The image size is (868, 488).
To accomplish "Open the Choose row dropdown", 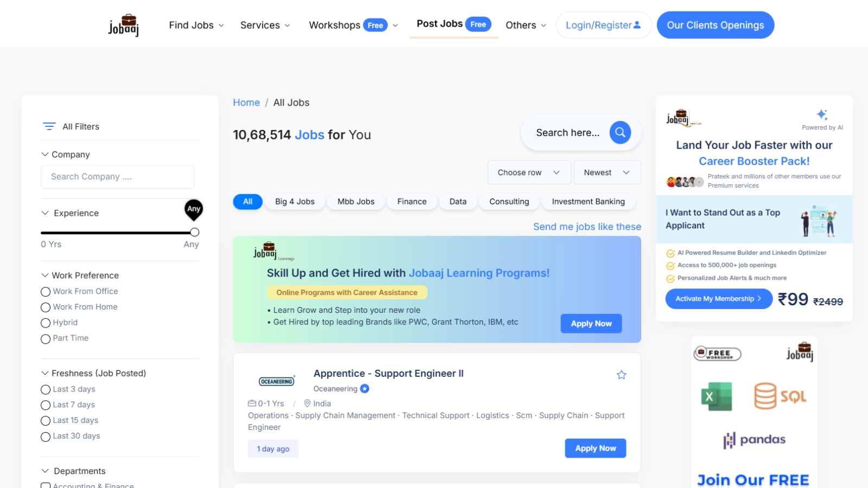I will [x=529, y=172].
